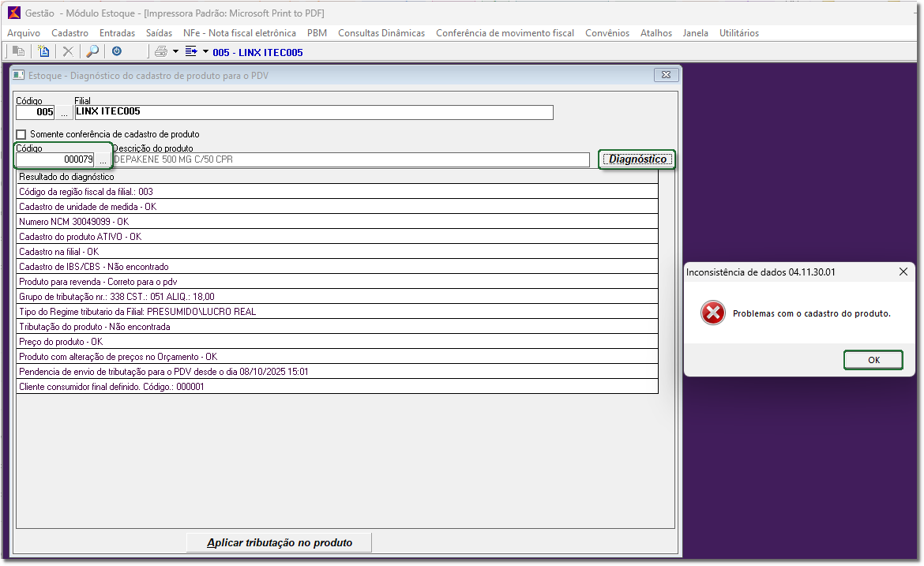Open the Consultas Dinâmicas menu

tap(381, 33)
